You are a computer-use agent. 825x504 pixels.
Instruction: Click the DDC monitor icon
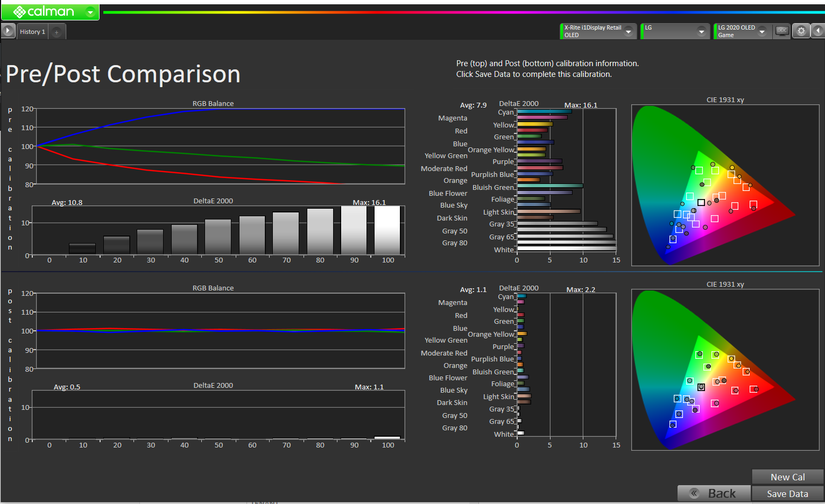[782, 31]
